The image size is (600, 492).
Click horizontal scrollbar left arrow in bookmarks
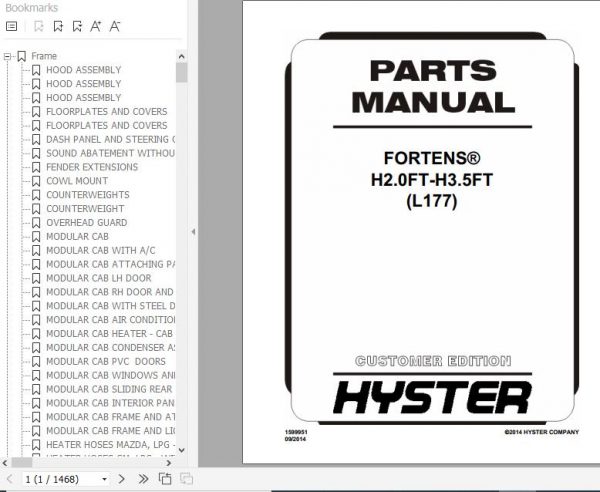coord(5,463)
